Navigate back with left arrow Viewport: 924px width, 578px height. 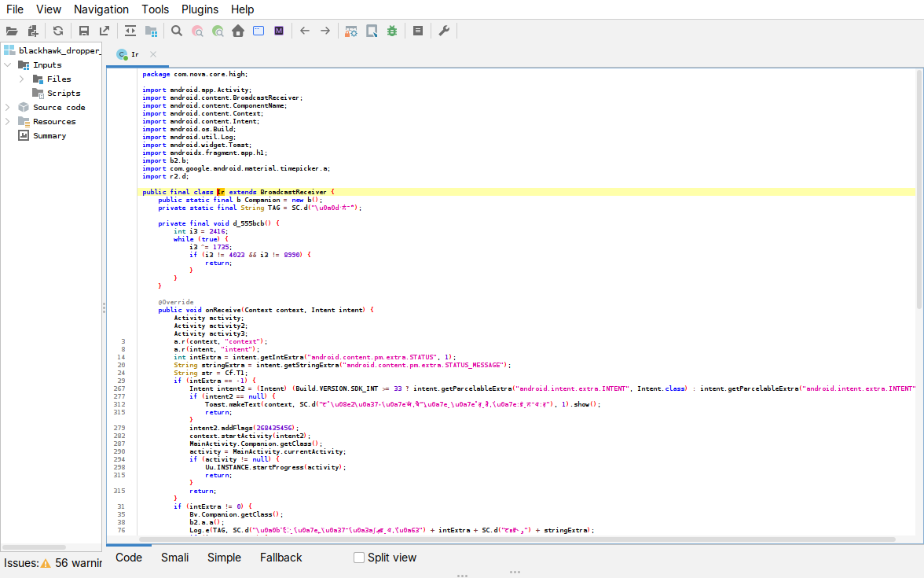click(x=305, y=31)
